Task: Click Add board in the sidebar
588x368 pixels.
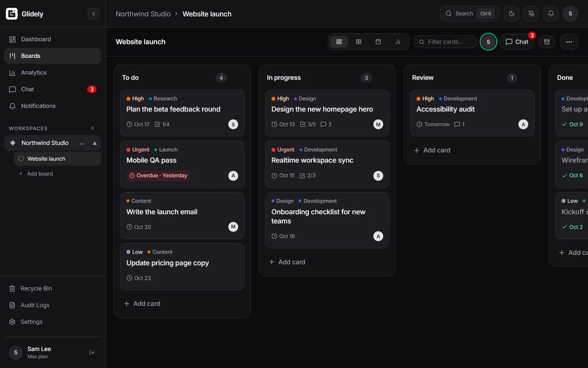Action: tap(36, 174)
